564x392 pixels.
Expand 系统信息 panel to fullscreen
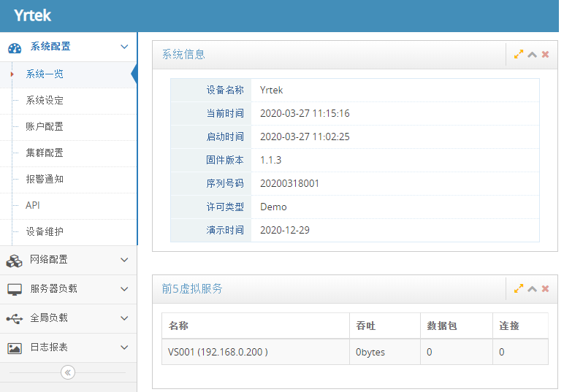[519, 54]
